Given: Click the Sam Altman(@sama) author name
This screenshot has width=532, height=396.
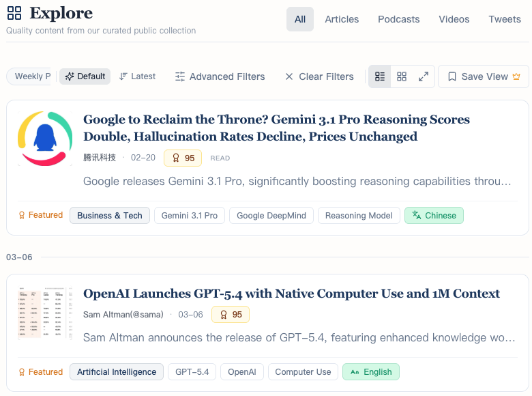Looking at the screenshot, I should 123,315.
